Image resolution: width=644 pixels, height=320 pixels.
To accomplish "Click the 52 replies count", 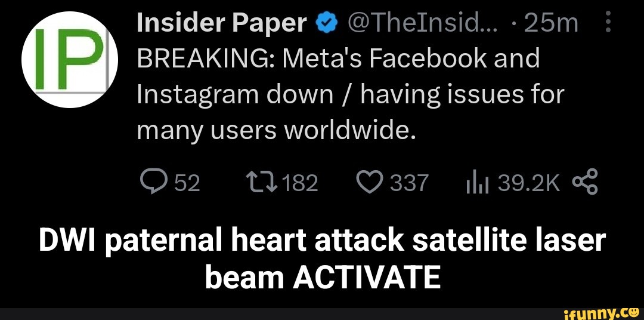I will tap(187, 183).
